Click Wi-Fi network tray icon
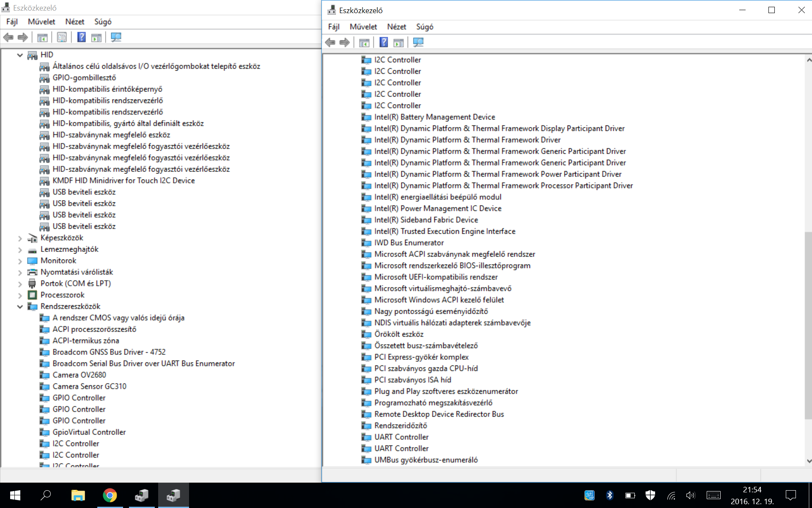 671,495
